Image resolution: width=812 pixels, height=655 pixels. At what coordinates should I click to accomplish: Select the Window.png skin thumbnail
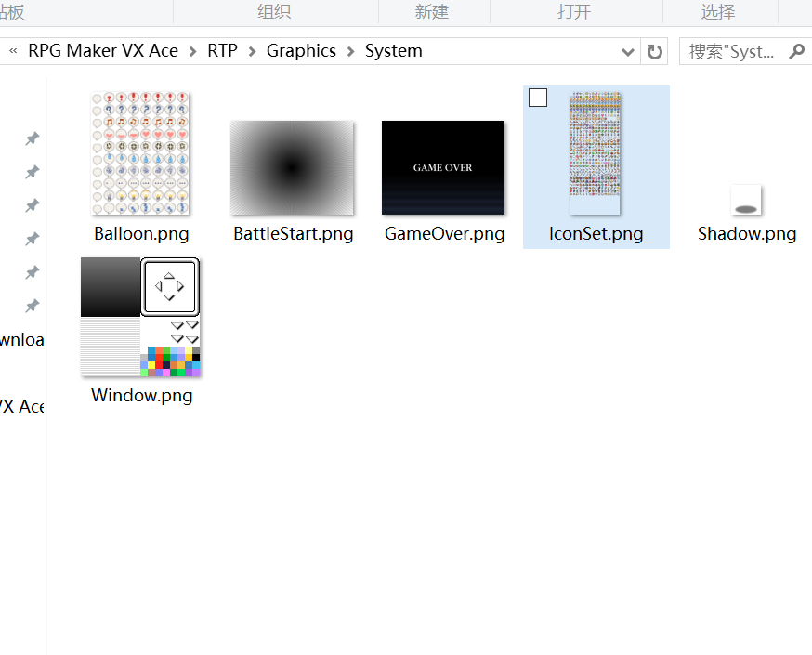[x=140, y=317]
